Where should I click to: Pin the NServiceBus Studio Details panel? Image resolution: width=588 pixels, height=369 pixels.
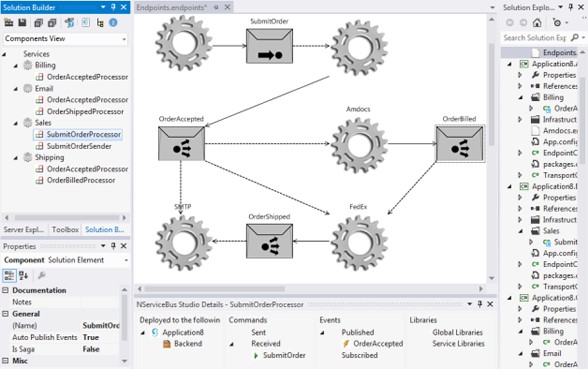point(480,304)
